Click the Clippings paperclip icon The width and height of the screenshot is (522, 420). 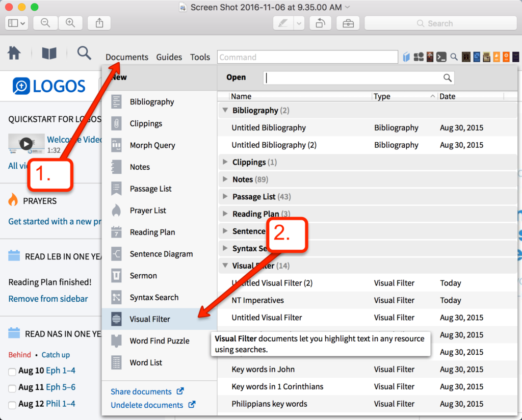(116, 123)
